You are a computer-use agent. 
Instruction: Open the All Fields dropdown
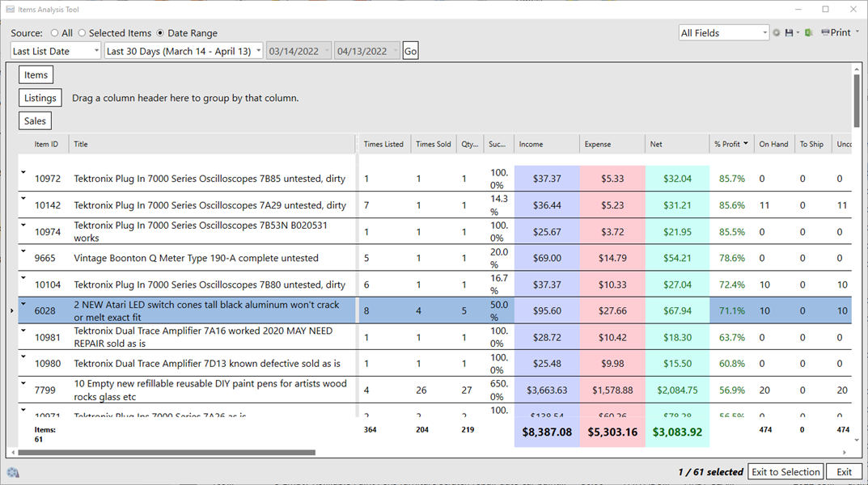click(723, 33)
